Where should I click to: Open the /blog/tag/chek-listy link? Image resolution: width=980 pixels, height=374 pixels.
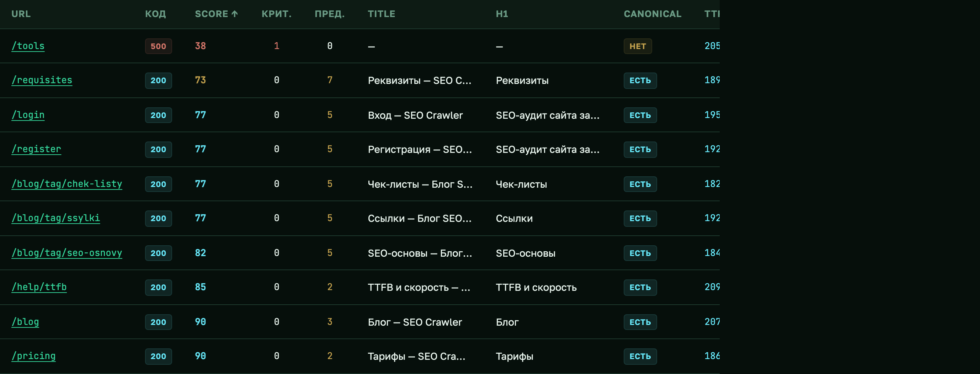point(66,184)
